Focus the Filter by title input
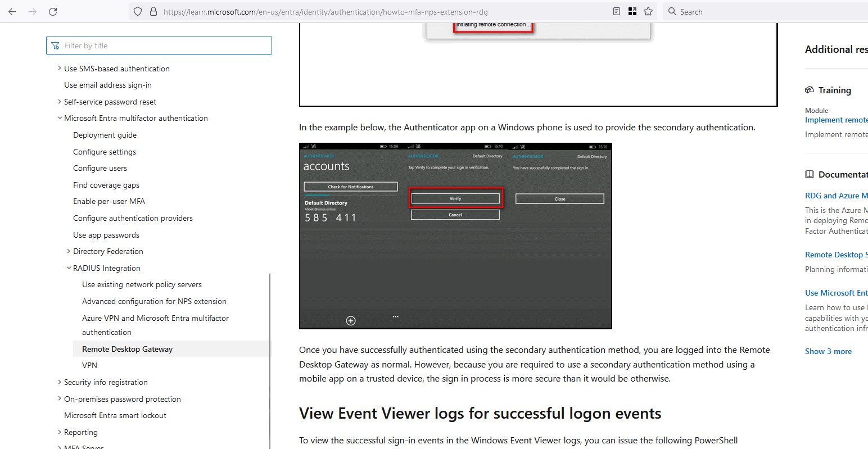The image size is (868, 449). click(x=159, y=46)
